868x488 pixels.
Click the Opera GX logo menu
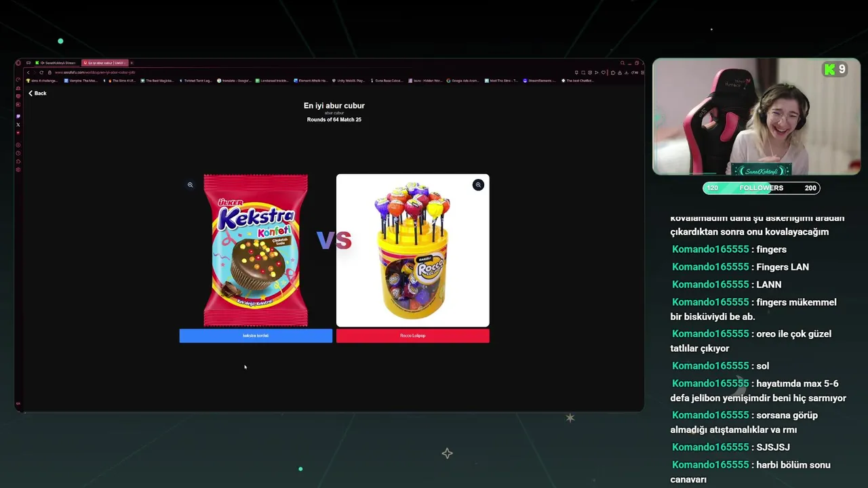[x=18, y=63]
